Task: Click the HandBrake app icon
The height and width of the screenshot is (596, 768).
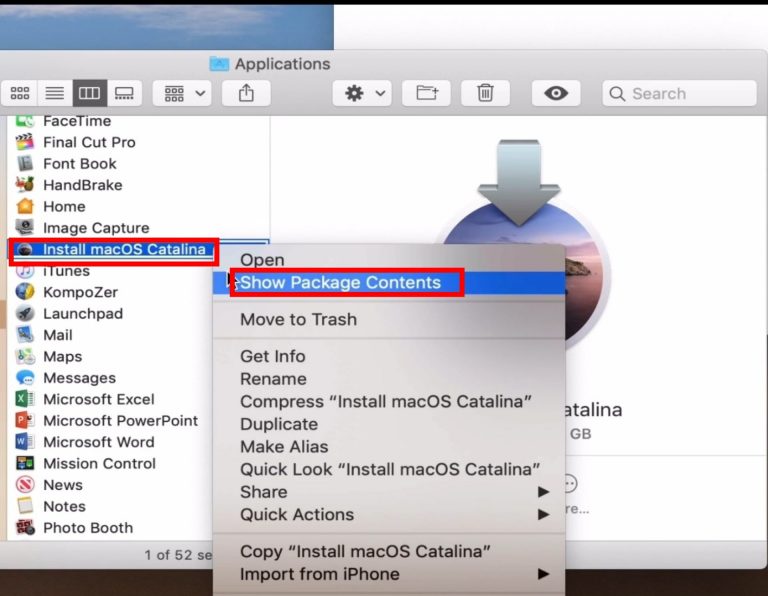Action: tap(24, 185)
